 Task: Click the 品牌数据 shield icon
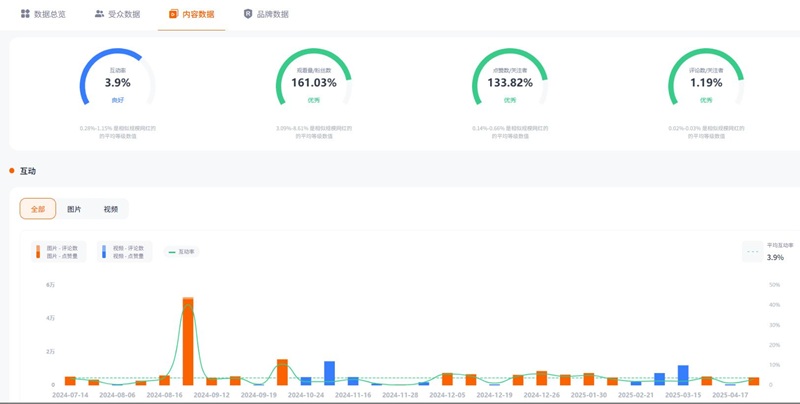point(248,14)
